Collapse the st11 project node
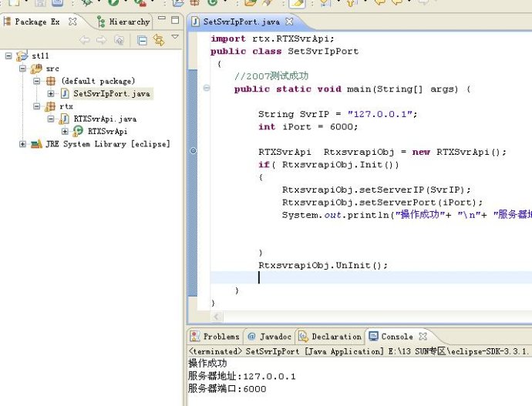The height and width of the screenshot is (406, 532). (9, 56)
